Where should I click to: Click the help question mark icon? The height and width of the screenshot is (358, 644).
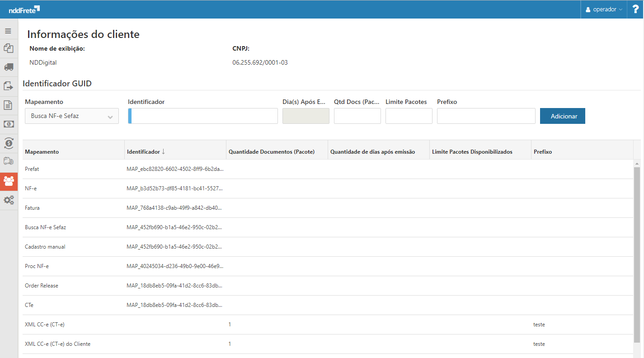pos(635,9)
